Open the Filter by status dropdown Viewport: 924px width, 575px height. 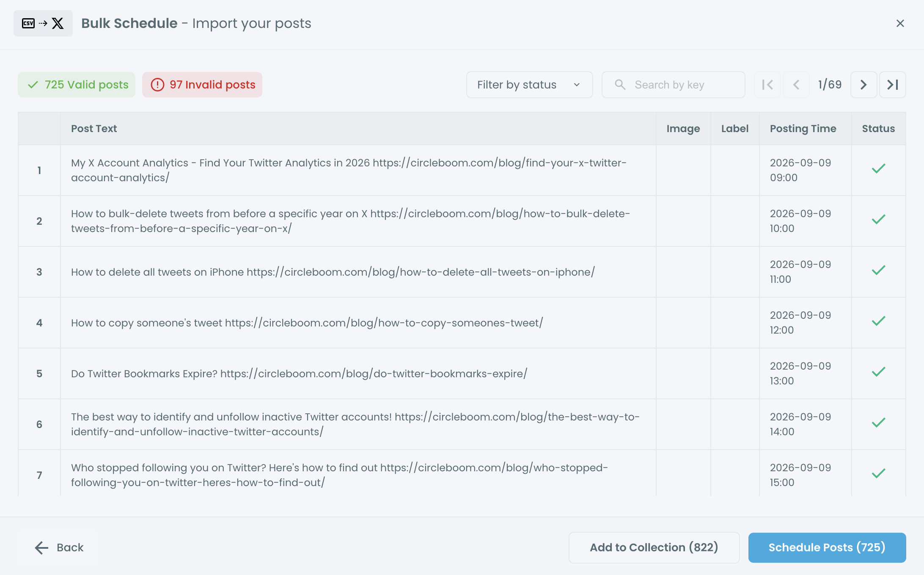click(x=529, y=85)
